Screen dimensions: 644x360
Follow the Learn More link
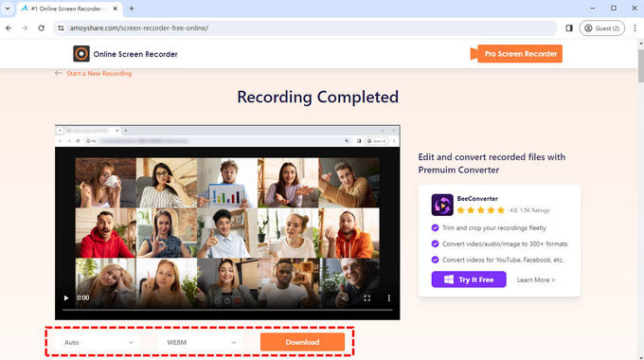pos(536,279)
